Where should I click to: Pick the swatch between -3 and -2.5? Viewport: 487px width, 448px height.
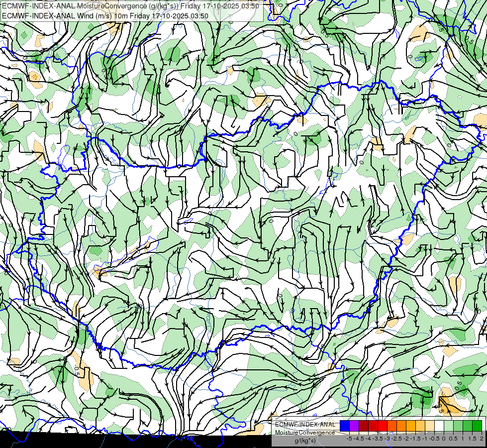point(391,426)
